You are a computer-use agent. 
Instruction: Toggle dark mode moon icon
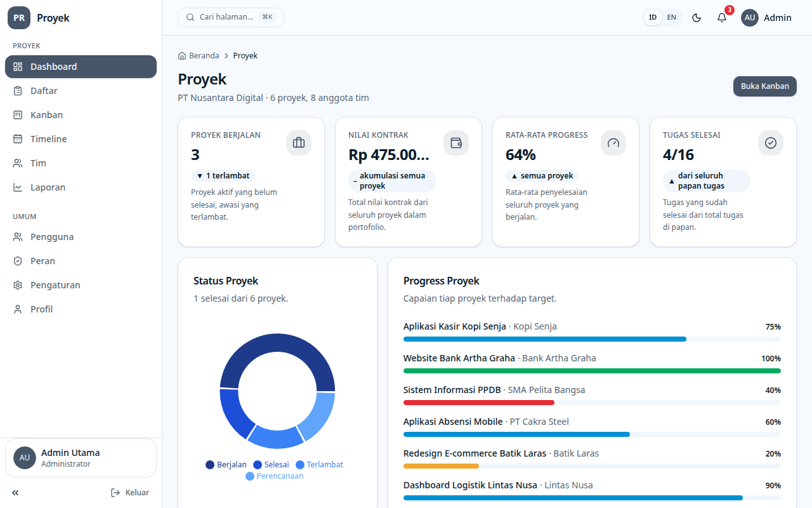(697, 18)
